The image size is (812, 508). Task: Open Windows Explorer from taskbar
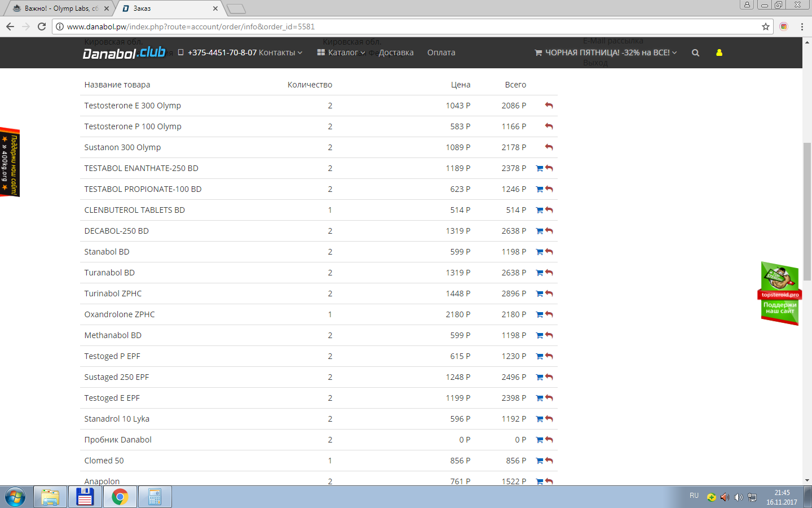[50, 497]
